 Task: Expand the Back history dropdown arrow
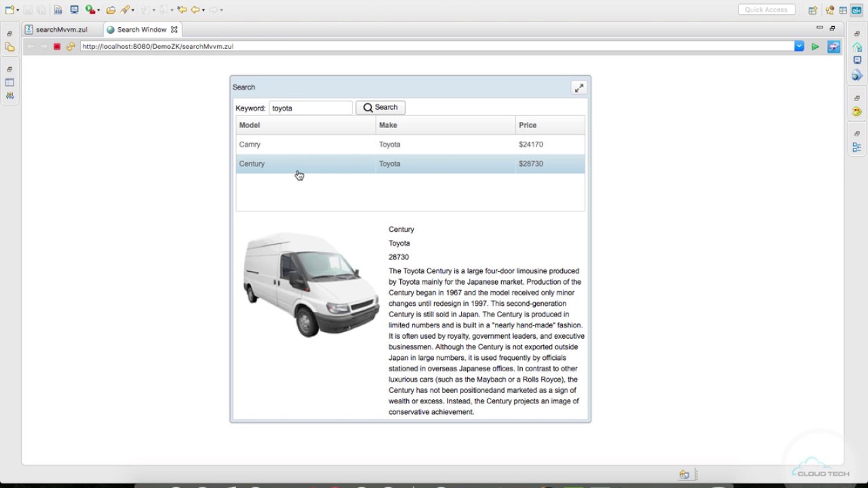(203, 10)
